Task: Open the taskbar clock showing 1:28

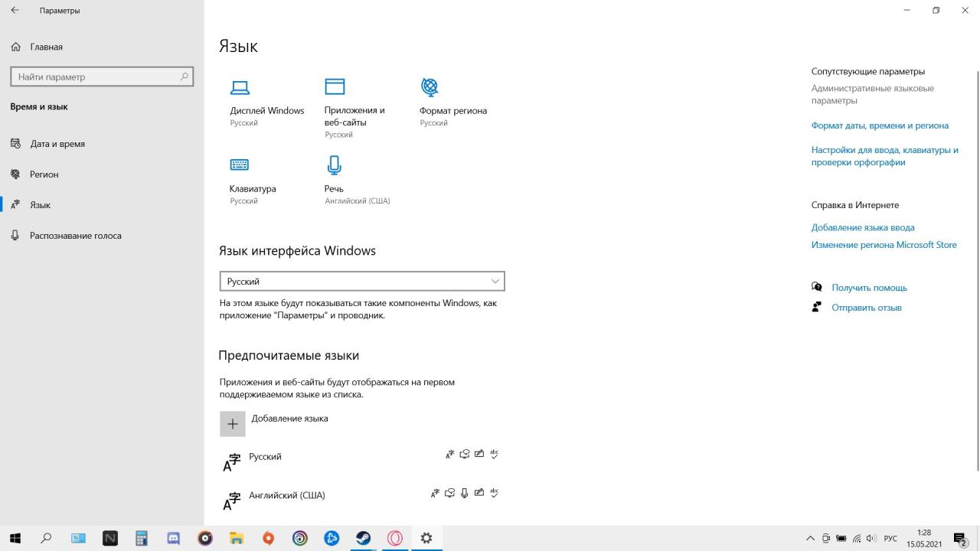Action: click(924, 539)
